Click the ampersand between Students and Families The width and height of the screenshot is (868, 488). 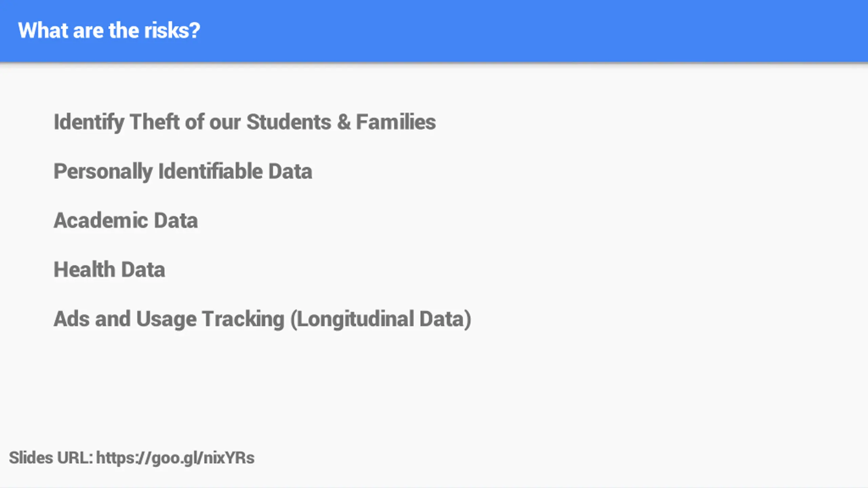point(344,122)
